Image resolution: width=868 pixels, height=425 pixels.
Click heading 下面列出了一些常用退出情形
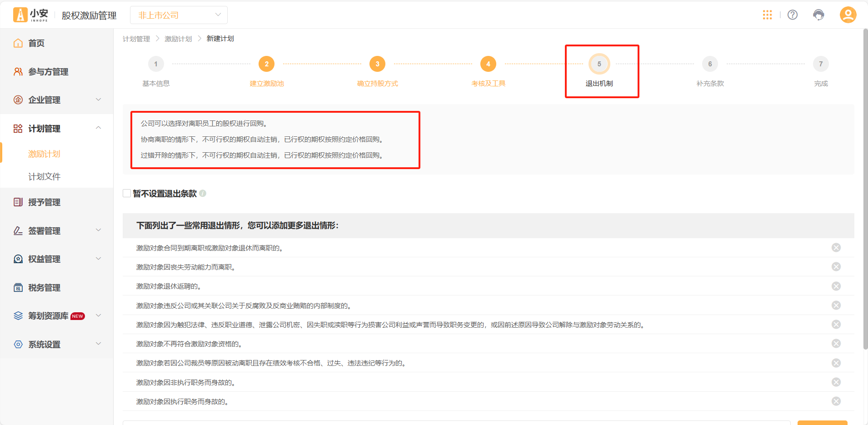point(238,225)
